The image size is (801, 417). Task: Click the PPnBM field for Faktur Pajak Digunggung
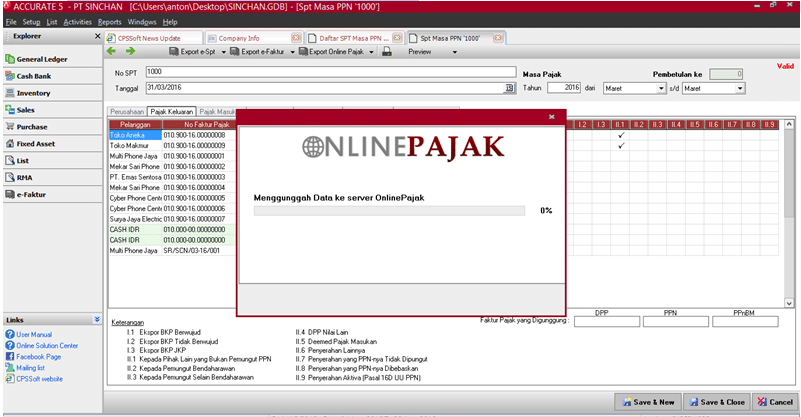(745, 321)
